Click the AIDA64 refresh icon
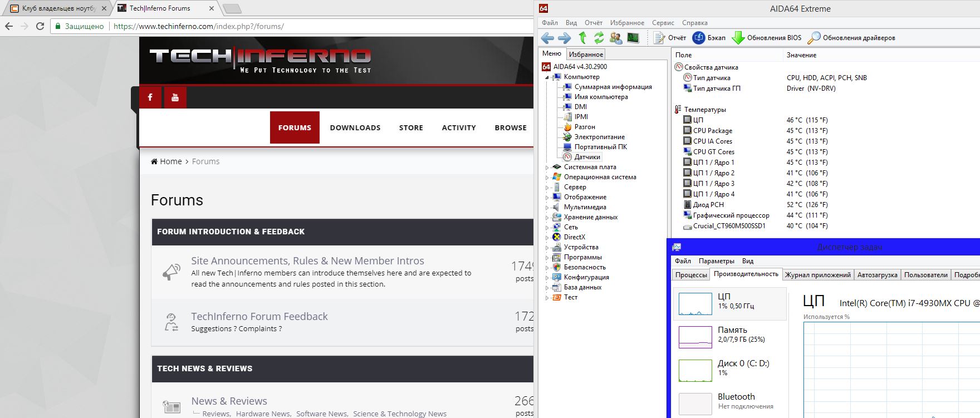 (x=599, y=38)
